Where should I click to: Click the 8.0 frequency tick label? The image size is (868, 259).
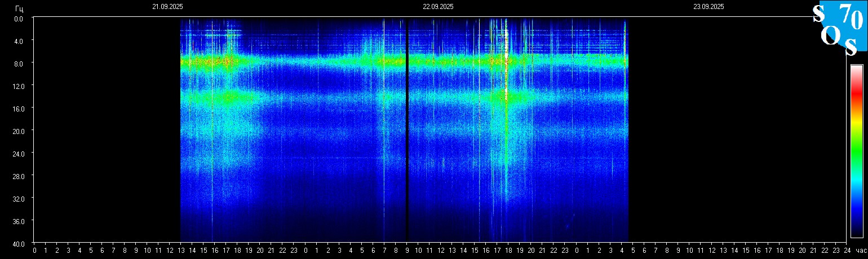pos(19,63)
